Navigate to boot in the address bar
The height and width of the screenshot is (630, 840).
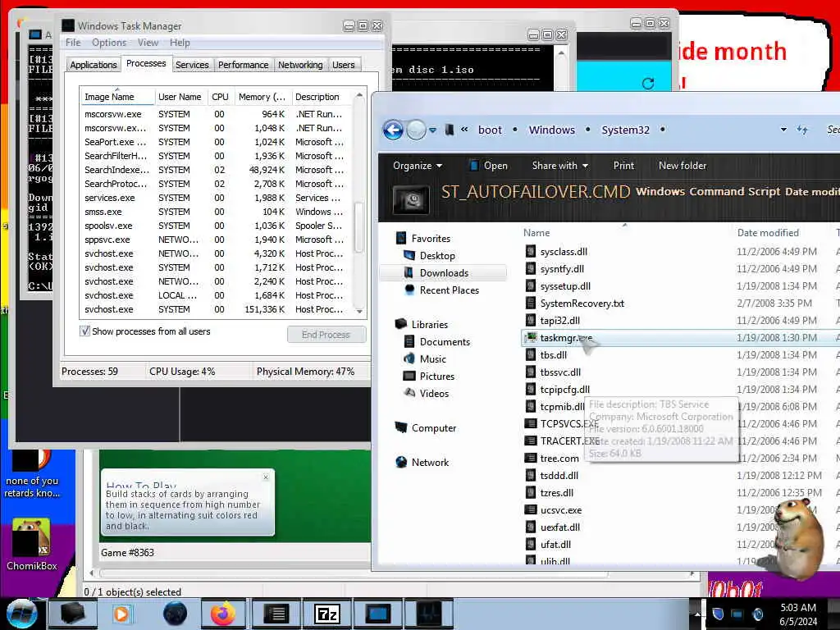pos(490,130)
